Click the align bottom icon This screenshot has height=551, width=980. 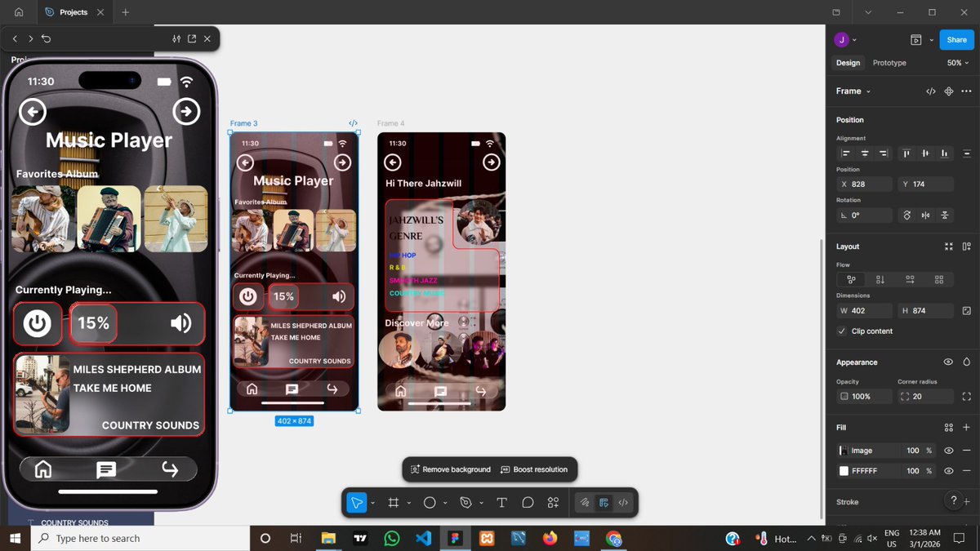(x=944, y=153)
